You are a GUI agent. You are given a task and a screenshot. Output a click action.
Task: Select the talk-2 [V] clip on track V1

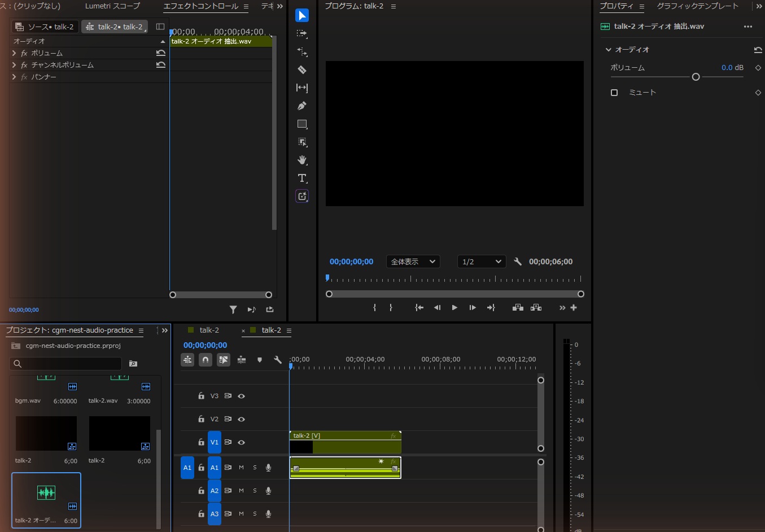click(x=345, y=443)
